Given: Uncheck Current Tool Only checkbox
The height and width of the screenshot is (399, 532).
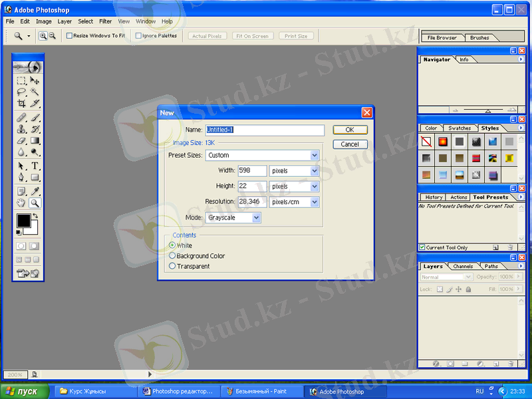Looking at the screenshot, I should (422, 247).
